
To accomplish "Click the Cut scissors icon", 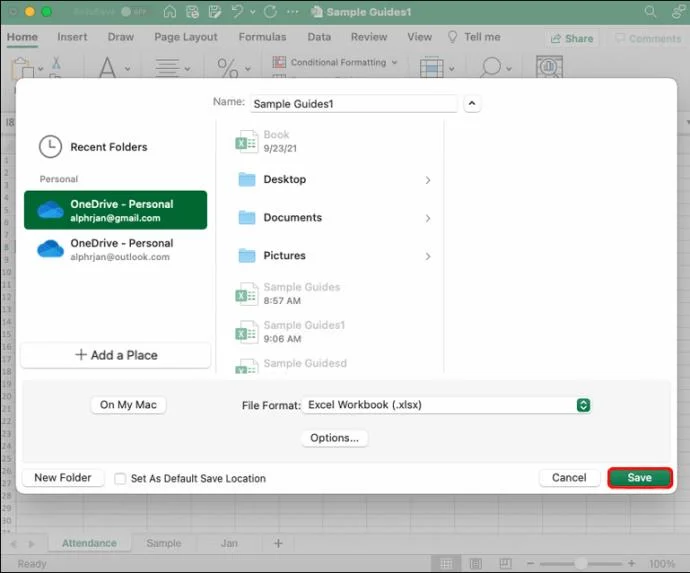I will 56,63.
